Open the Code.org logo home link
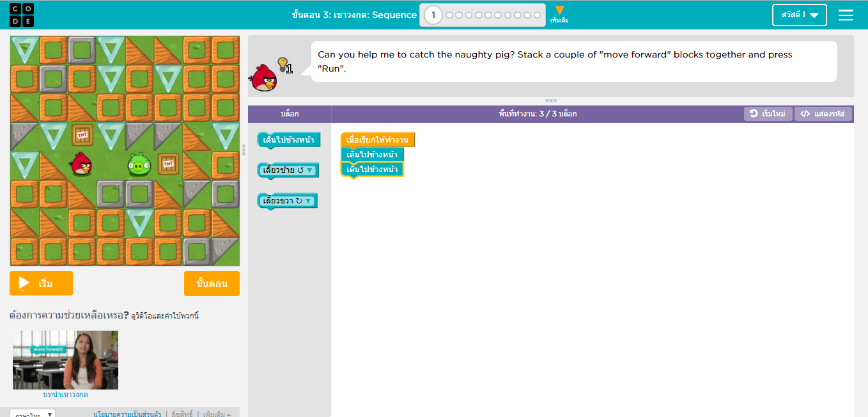Image resolution: width=868 pixels, height=417 pixels. click(x=22, y=15)
